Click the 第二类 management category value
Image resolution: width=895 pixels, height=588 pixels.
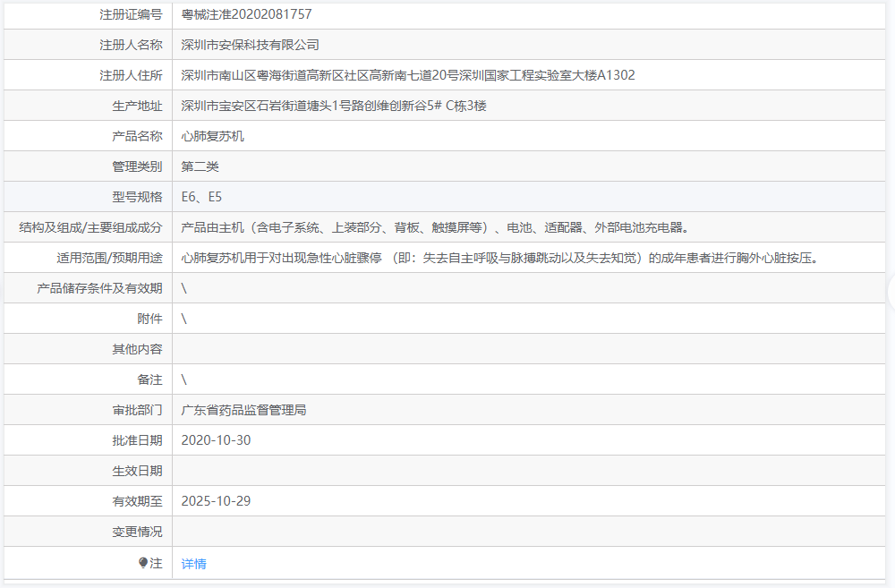(200, 166)
